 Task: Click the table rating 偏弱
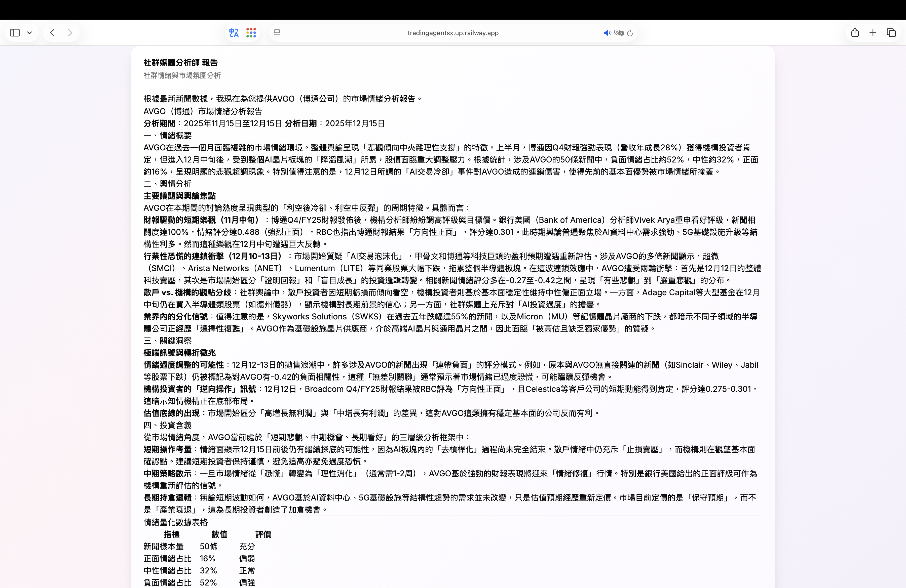247,559
